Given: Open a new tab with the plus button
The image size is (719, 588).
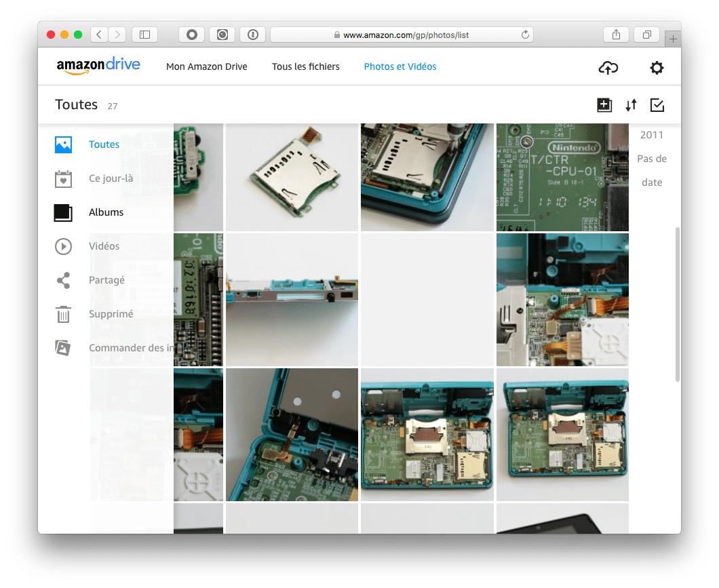Looking at the screenshot, I should pos(673,39).
